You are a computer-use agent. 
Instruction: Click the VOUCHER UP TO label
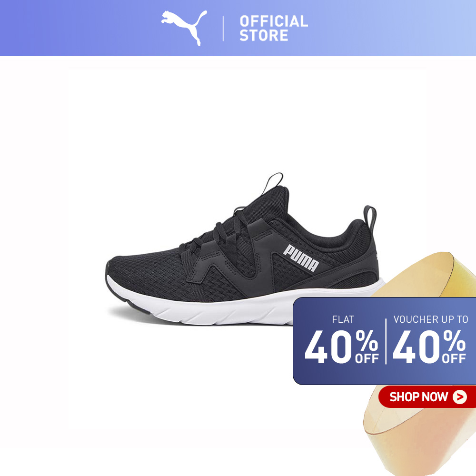tap(431, 319)
